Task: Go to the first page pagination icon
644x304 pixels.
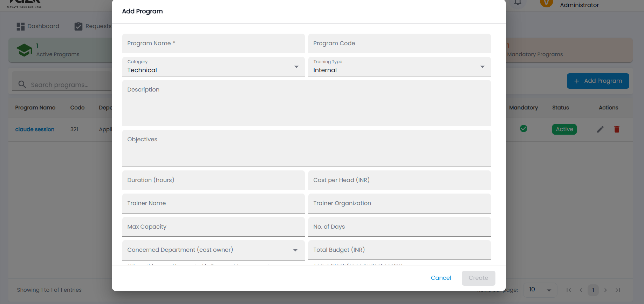Action: pos(569,290)
